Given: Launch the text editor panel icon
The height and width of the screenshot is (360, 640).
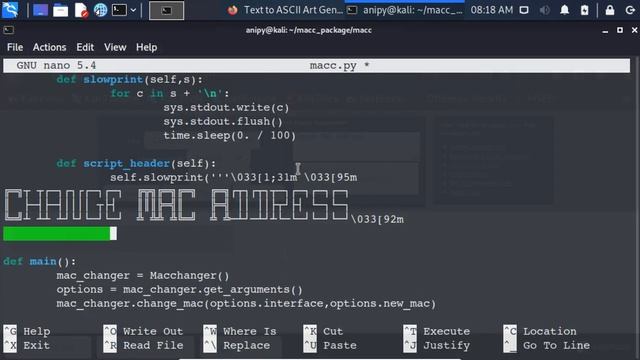Looking at the screenshot, I should point(81,10).
